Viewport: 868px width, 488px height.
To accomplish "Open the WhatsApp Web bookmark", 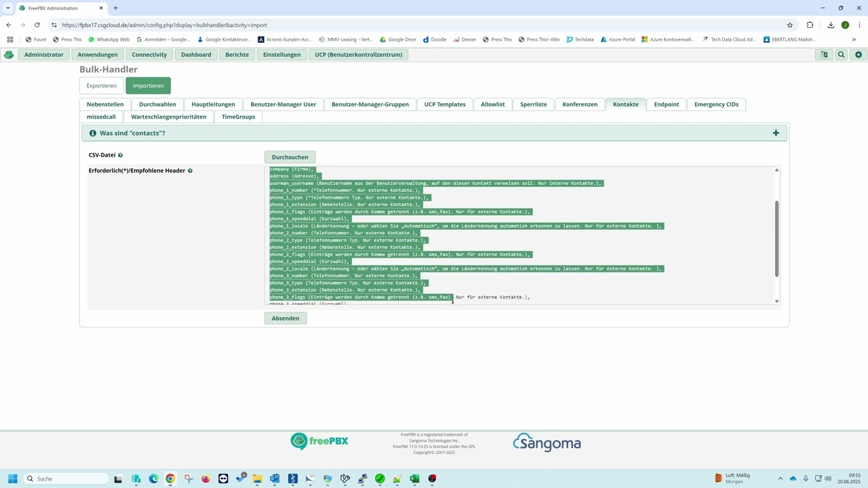I will 108,39.
